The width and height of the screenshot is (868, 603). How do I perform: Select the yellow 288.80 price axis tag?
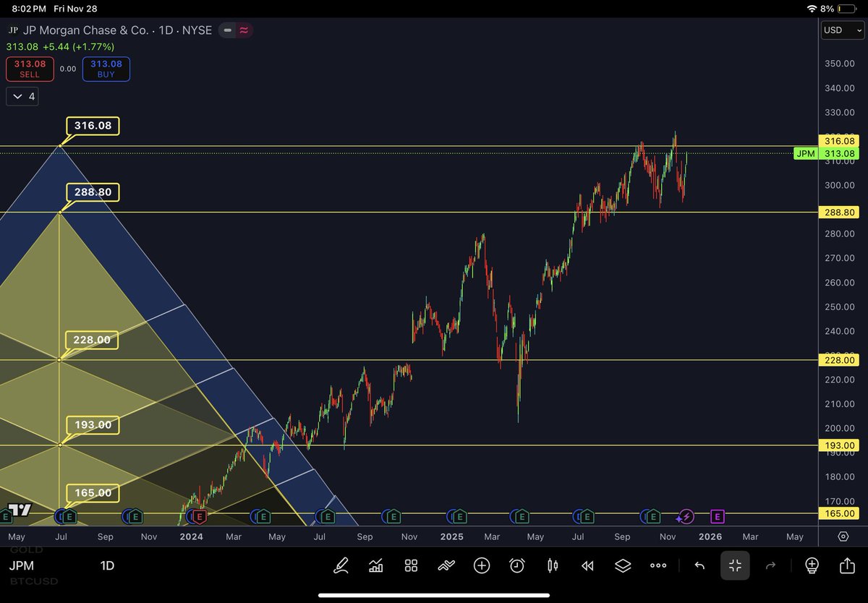(x=838, y=213)
